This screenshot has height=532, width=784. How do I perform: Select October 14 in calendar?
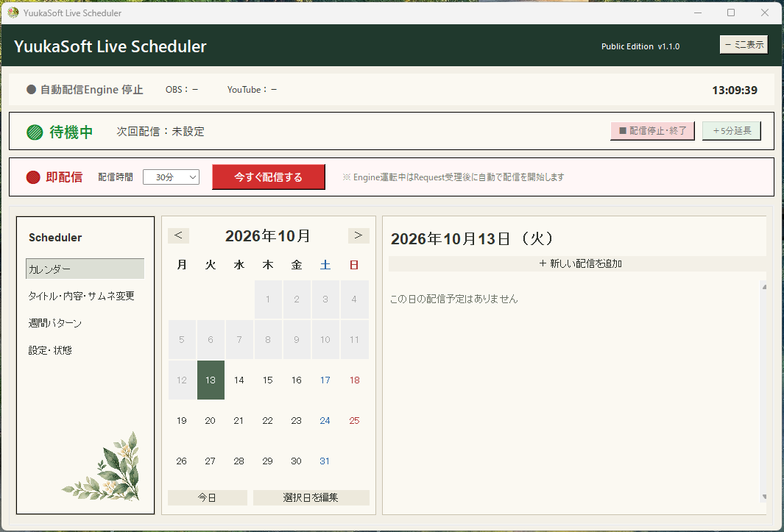[239, 380]
